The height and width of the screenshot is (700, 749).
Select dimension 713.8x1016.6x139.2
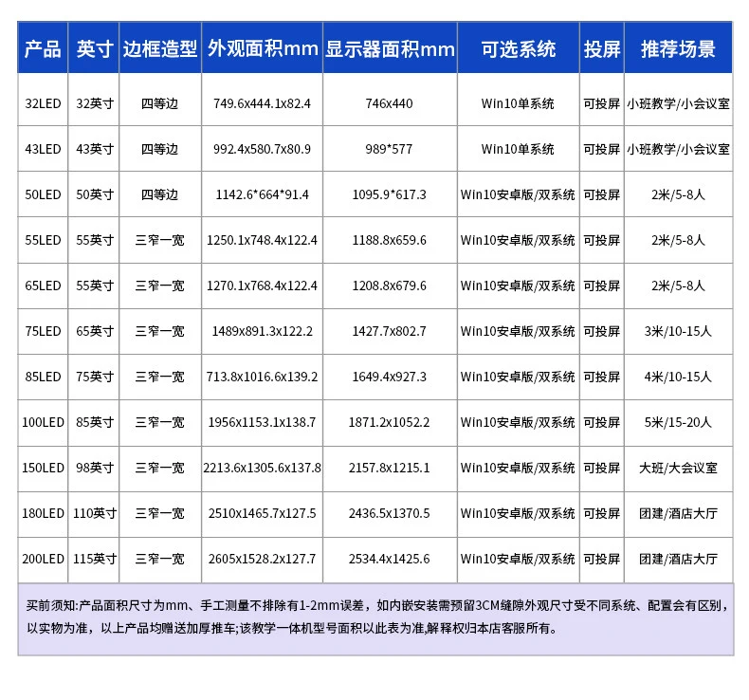[262, 377]
